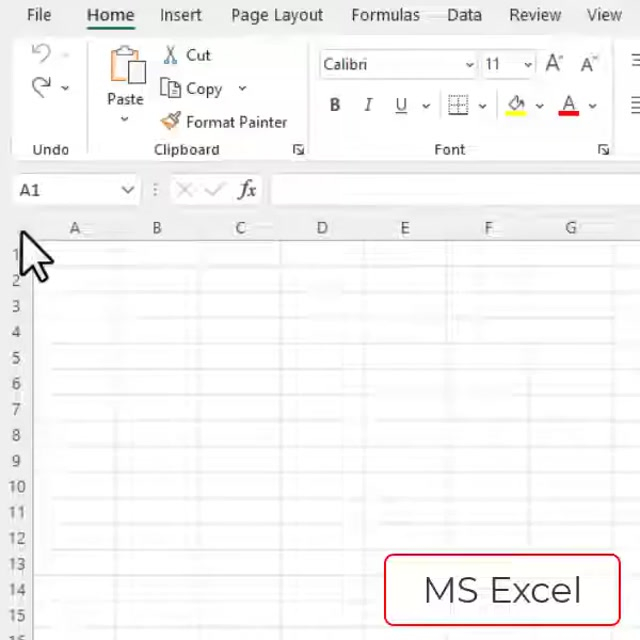Activate the Format Painter brush
Image resolution: width=640 pixels, height=640 pixels.
pyautogui.click(x=171, y=122)
